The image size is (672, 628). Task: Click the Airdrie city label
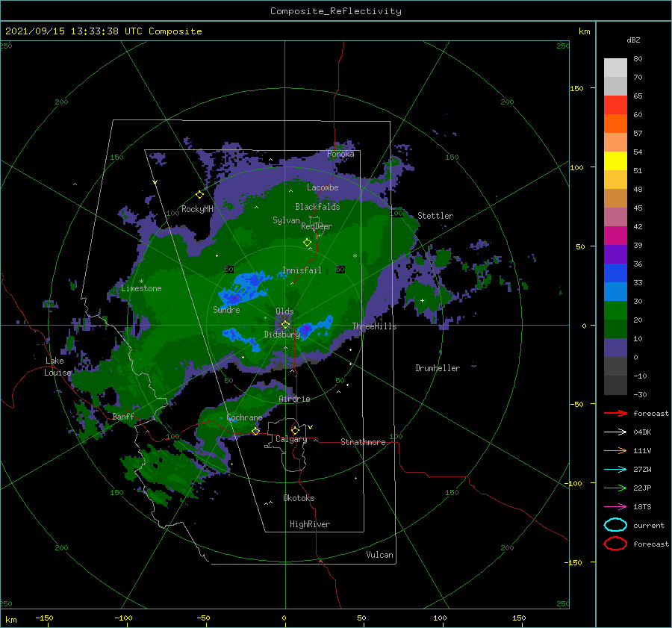pos(294,399)
